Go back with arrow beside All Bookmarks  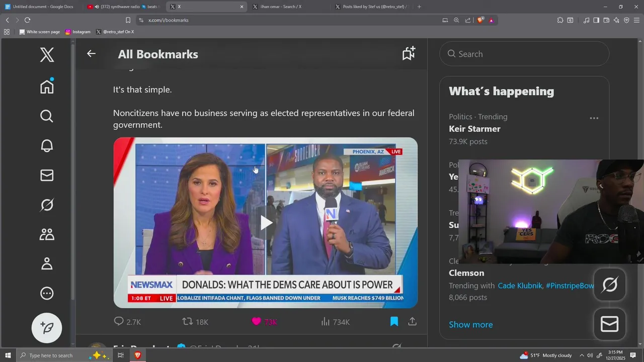tap(91, 54)
